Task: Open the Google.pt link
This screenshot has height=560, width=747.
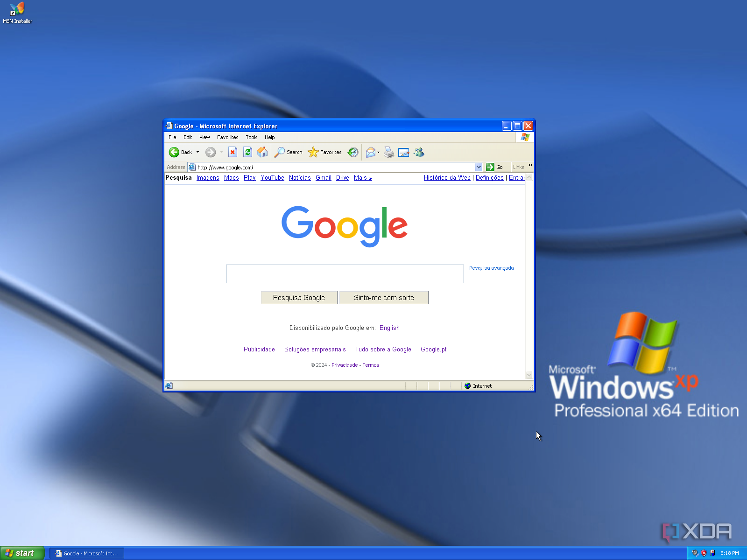Action: 434,350
